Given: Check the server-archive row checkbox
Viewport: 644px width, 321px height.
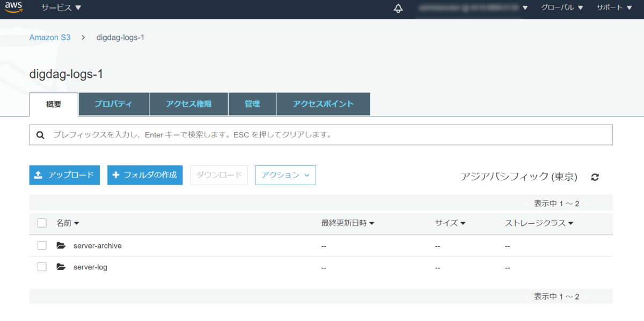Looking at the screenshot, I should coord(42,246).
